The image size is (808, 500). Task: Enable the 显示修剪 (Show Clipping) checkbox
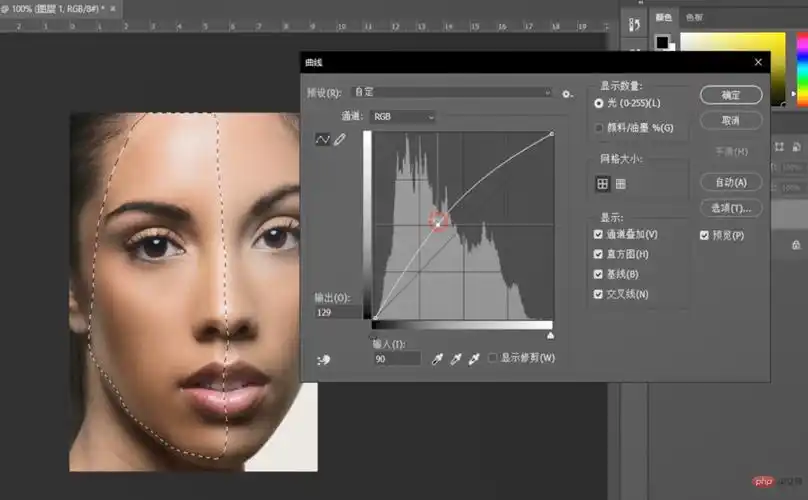493,358
